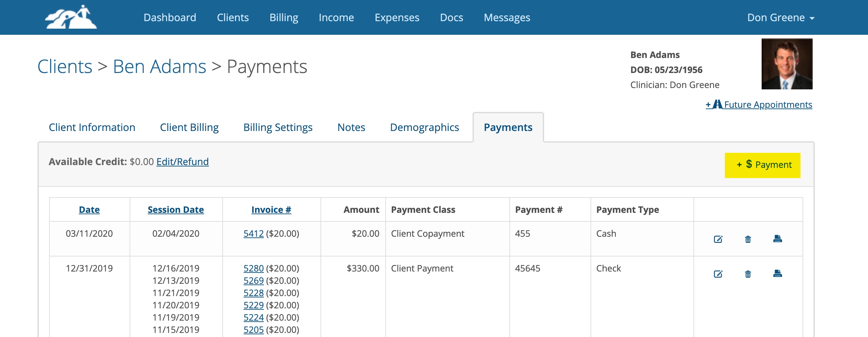Open invoice 5224
Viewport: 868px width, 337px height.
pos(254,318)
